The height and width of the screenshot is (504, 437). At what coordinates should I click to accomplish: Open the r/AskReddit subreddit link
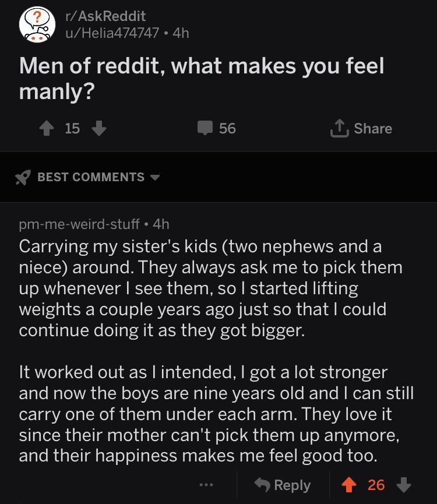point(105,16)
